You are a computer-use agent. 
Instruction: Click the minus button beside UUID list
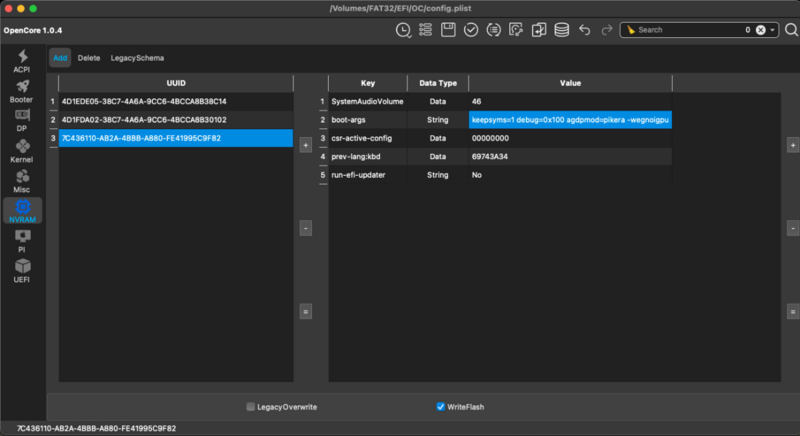[x=305, y=228]
